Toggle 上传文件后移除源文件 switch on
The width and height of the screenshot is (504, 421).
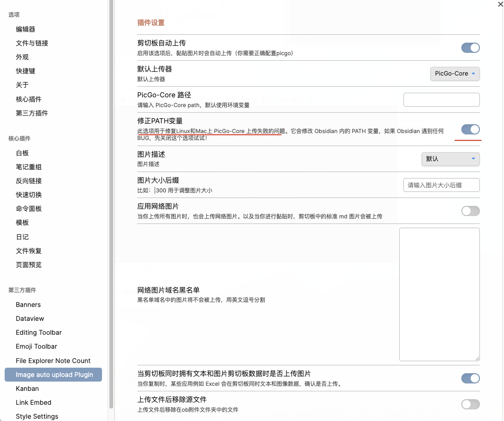470,404
